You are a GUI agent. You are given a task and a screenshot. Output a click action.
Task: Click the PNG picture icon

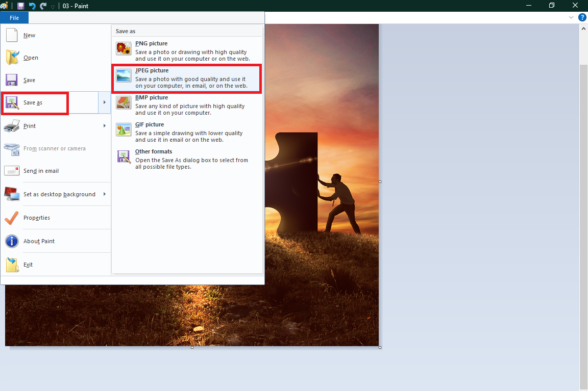point(124,48)
